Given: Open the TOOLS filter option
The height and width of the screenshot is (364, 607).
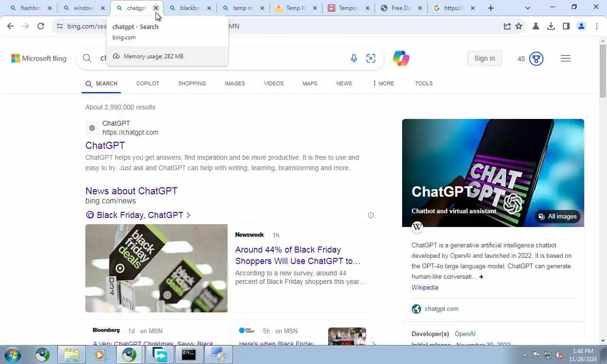Looking at the screenshot, I should coord(424,83).
